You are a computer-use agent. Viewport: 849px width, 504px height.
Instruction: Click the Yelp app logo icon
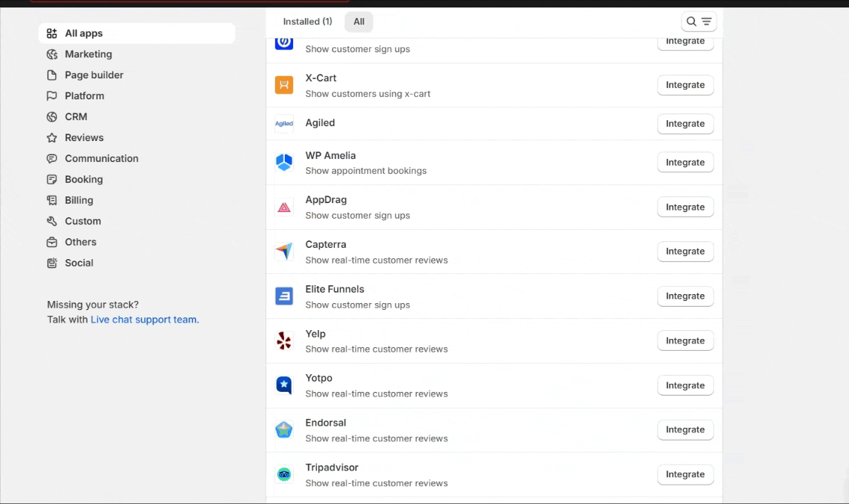click(x=284, y=341)
